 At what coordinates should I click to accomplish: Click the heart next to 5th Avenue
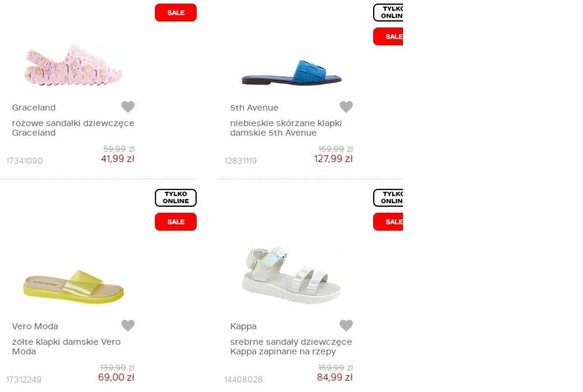tap(346, 107)
